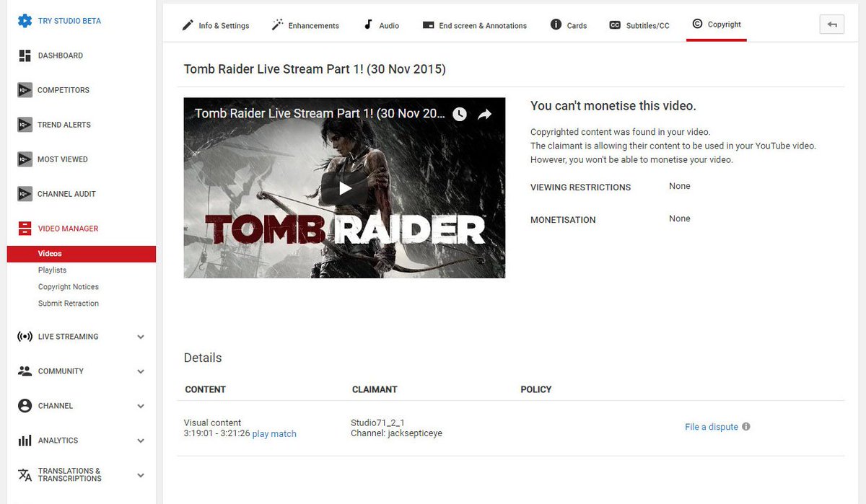Image resolution: width=866 pixels, height=504 pixels.
Task: Select the Cards tab
Action: tap(568, 25)
